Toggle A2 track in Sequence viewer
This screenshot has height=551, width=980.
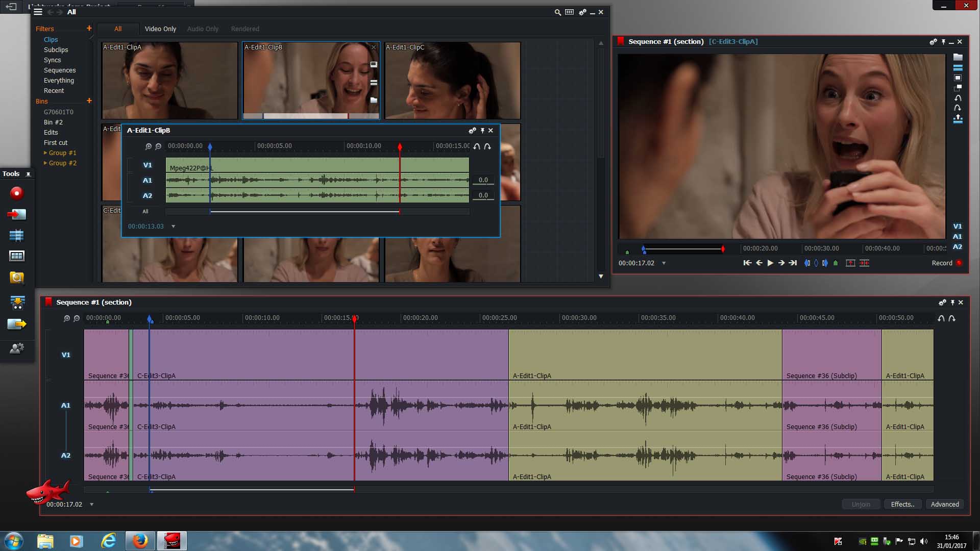tap(958, 247)
